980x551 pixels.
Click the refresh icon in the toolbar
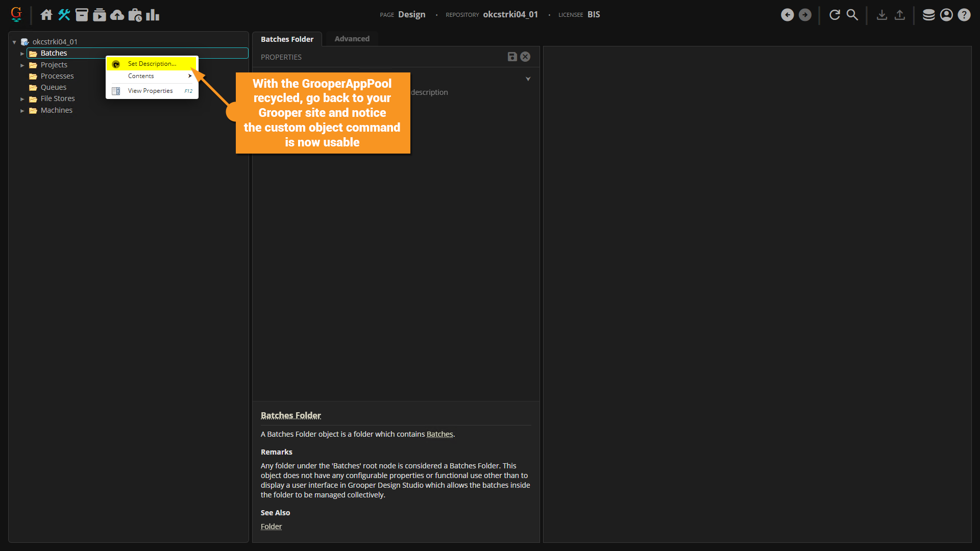click(x=835, y=15)
